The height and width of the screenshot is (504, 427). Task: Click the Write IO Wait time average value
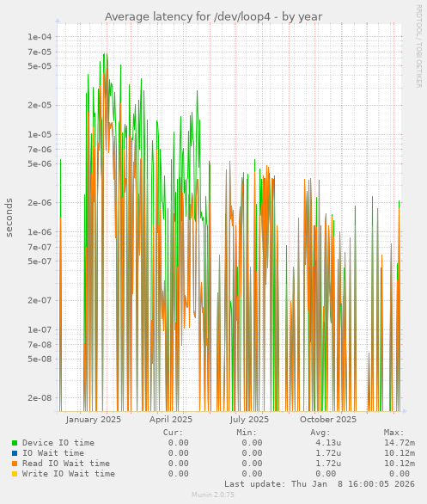pyautogui.click(x=326, y=473)
